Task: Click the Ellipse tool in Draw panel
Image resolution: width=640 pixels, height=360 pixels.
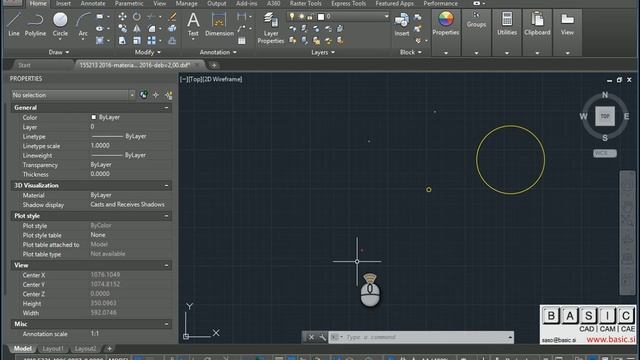Action: click(100, 29)
